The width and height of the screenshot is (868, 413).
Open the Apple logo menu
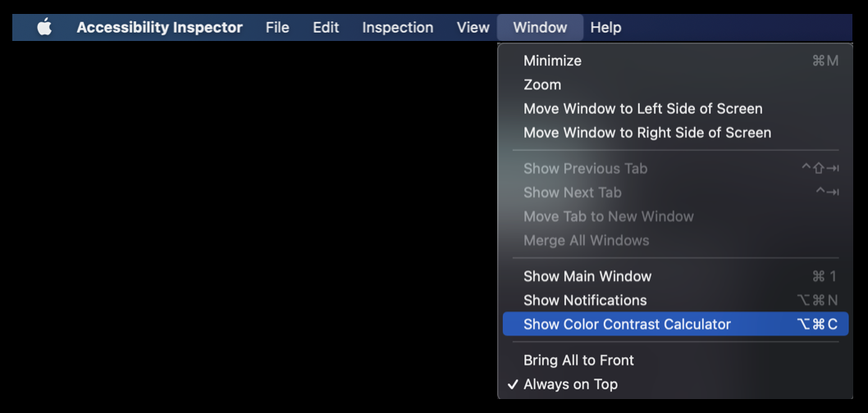pyautogui.click(x=44, y=27)
